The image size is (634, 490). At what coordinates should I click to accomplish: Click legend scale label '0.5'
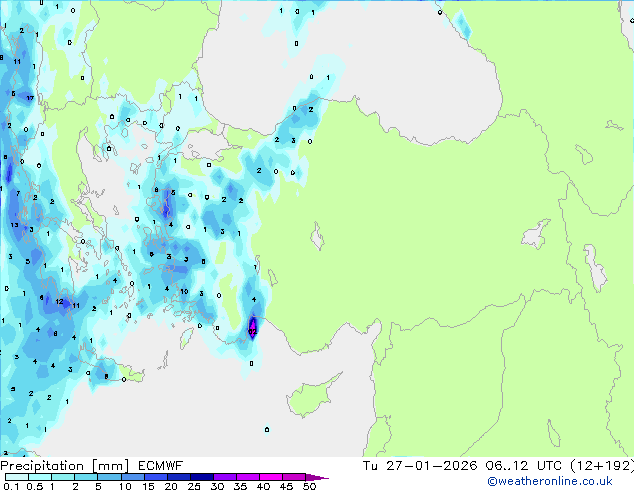(35, 486)
